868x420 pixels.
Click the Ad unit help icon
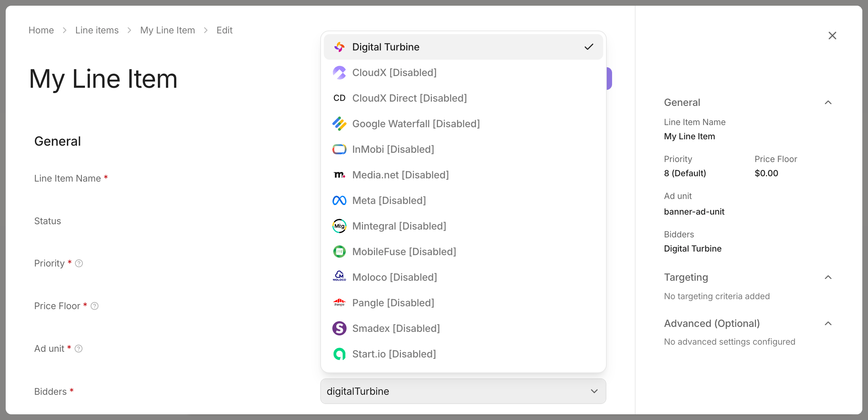coord(79,349)
